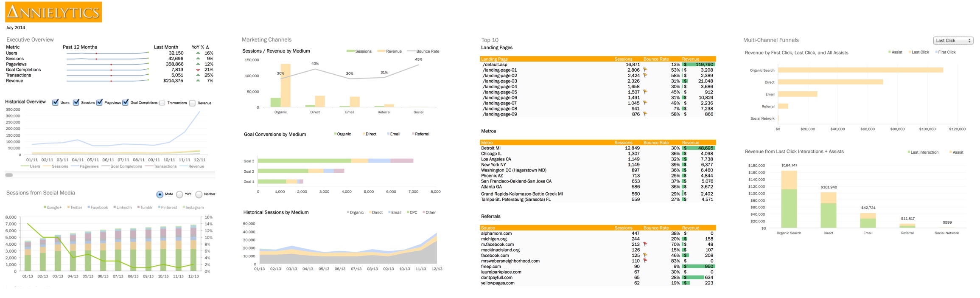Viewport: 980px width, 298px height.
Task: Click the red flag beside mrswebersneighborhood.com
Action: (x=645, y=261)
